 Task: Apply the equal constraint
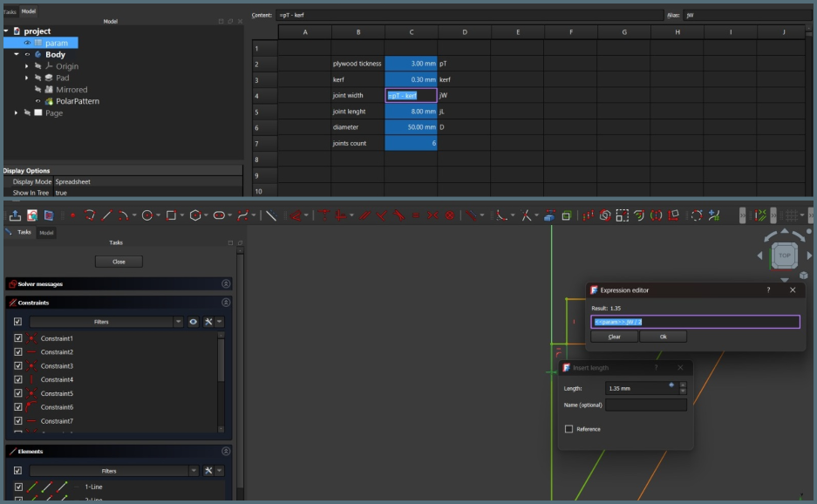click(416, 215)
